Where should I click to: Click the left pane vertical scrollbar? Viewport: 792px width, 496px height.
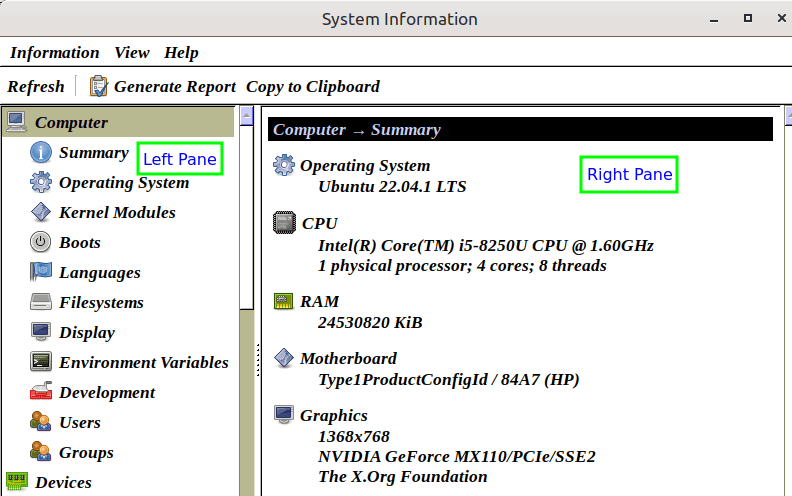click(x=249, y=300)
